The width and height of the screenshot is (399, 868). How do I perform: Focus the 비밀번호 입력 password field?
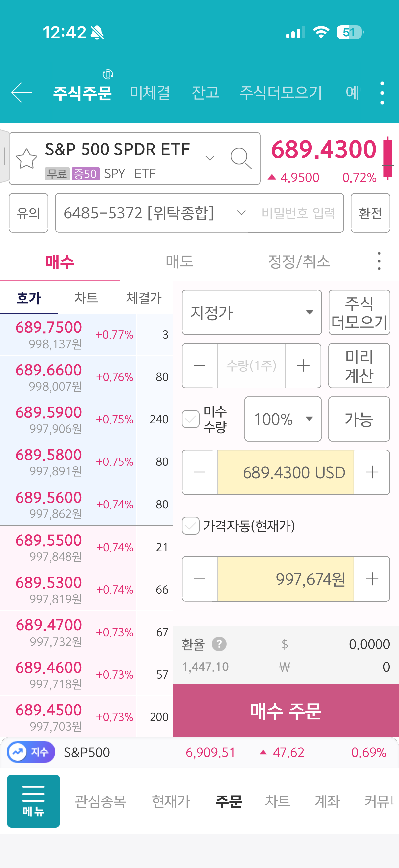tap(298, 213)
